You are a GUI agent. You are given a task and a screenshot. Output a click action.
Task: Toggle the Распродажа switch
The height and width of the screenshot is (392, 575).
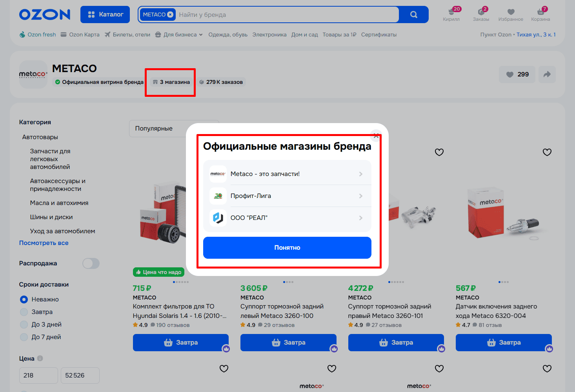tap(91, 263)
